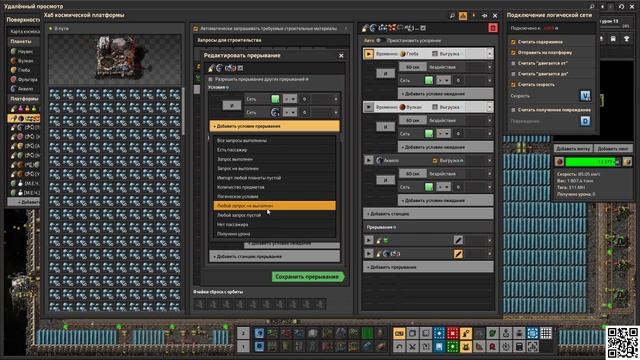Screen dimensions: 640x360
Task: Enable the 'Считать "двигается до"' checkbox
Action: coord(513,74)
